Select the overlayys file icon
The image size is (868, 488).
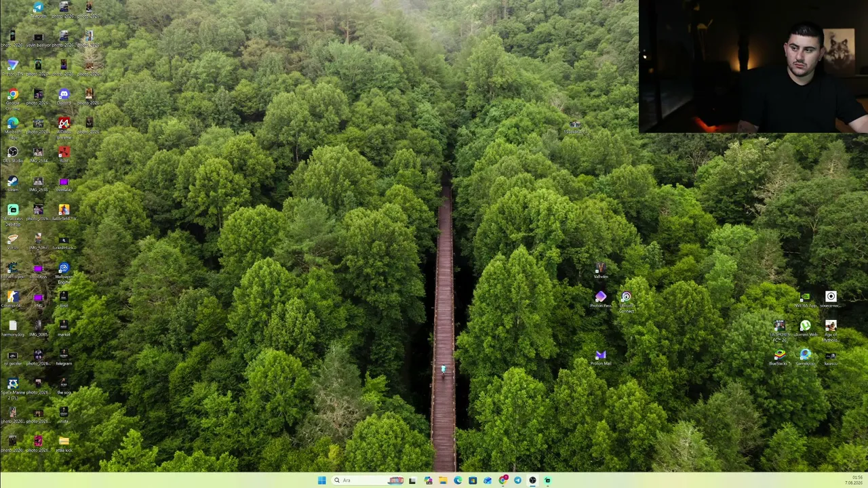pos(38,272)
